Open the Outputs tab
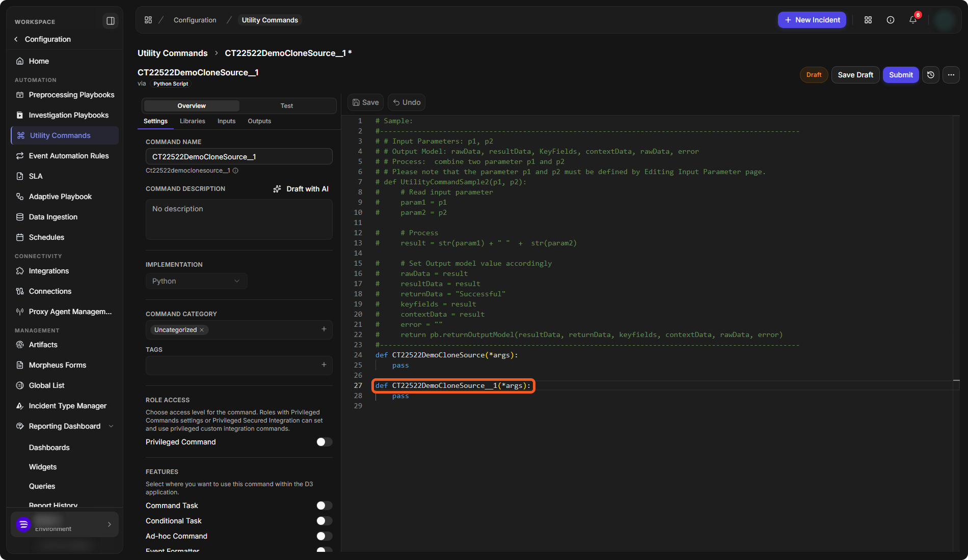968x560 pixels. (x=259, y=121)
